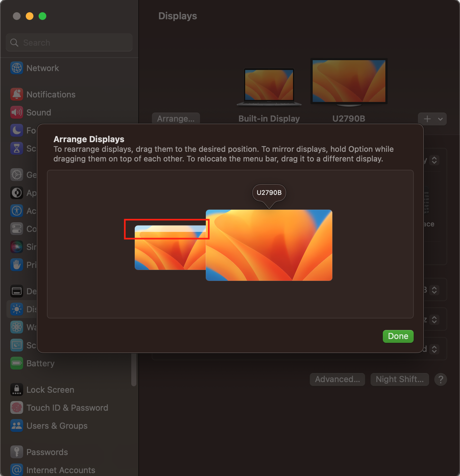Click the yellow minimize window button
This screenshot has height=476, width=460.
[30, 16]
